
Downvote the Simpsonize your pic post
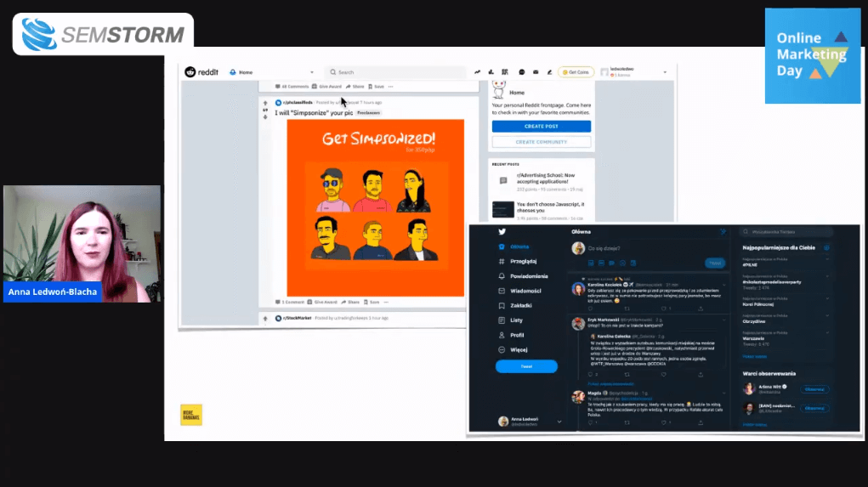(265, 116)
